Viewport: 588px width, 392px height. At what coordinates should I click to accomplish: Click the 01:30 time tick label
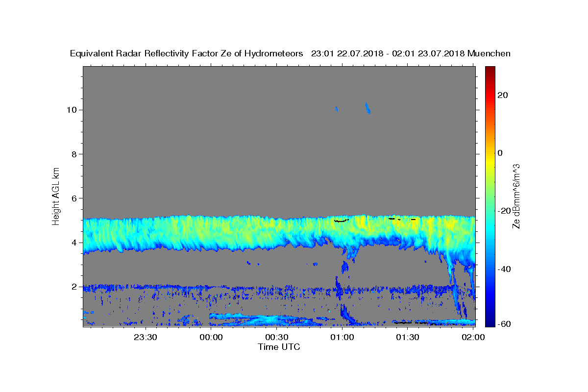click(408, 337)
